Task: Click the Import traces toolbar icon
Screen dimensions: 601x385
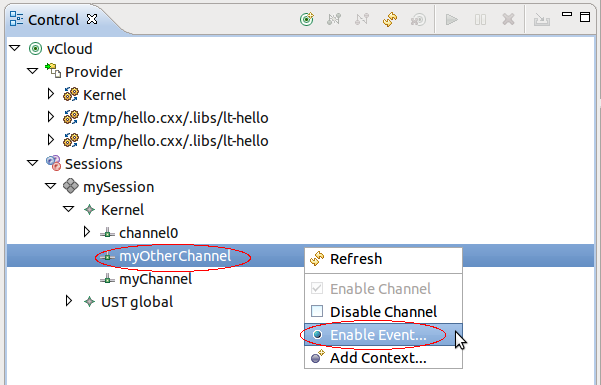Action: pyautogui.click(x=542, y=19)
